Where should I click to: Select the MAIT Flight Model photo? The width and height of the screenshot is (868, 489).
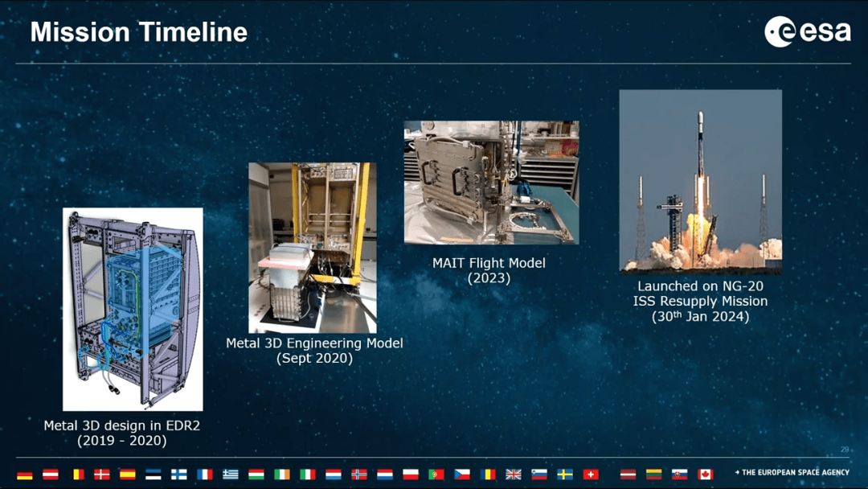tap(491, 183)
